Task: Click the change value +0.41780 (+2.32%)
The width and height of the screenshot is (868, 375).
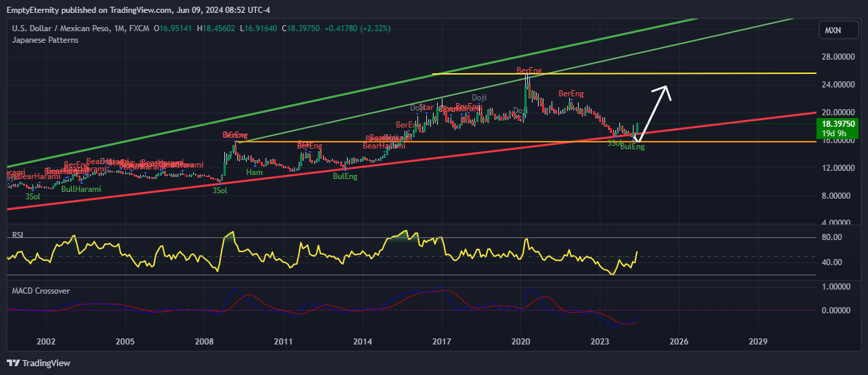Action: (x=357, y=28)
